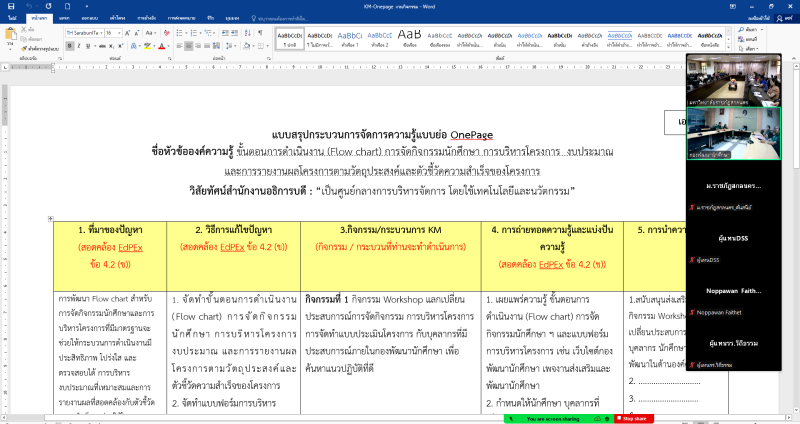Click the show paragraph marks icon
The height and width of the screenshot is (424, 800).
point(260,33)
